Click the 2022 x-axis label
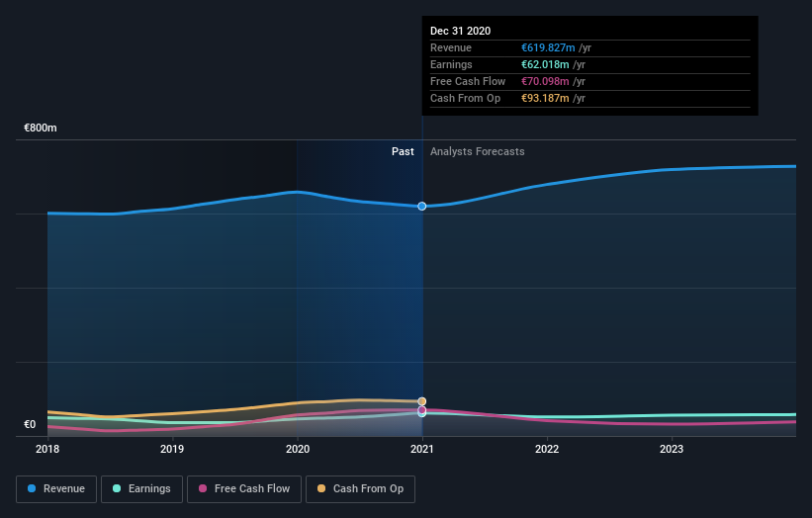 [547, 449]
